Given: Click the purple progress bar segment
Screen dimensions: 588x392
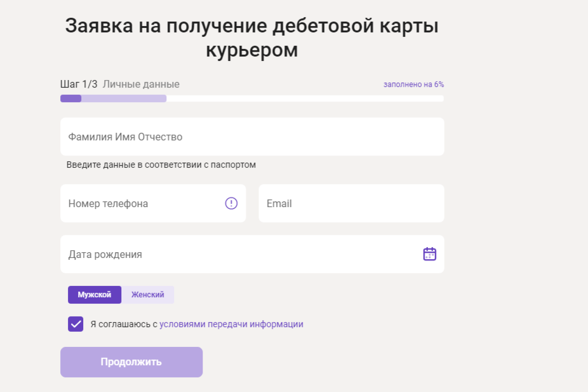Looking at the screenshot, I should coord(70,98).
